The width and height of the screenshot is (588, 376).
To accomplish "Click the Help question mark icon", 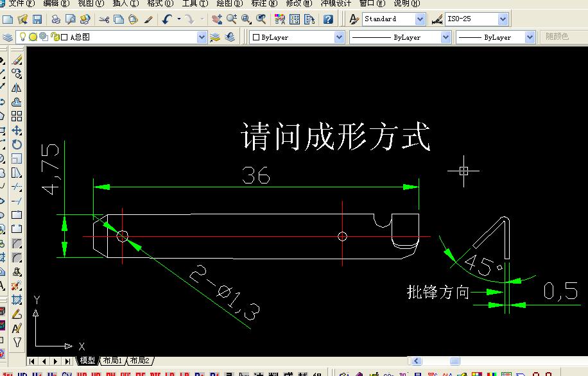I will (x=328, y=19).
